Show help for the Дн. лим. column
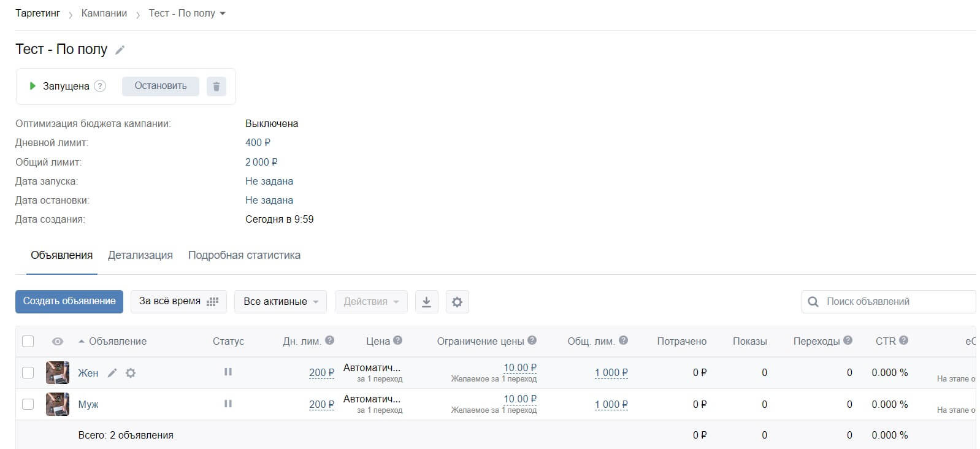The height and width of the screenshot is (449, 980). (x=329, y=340)
